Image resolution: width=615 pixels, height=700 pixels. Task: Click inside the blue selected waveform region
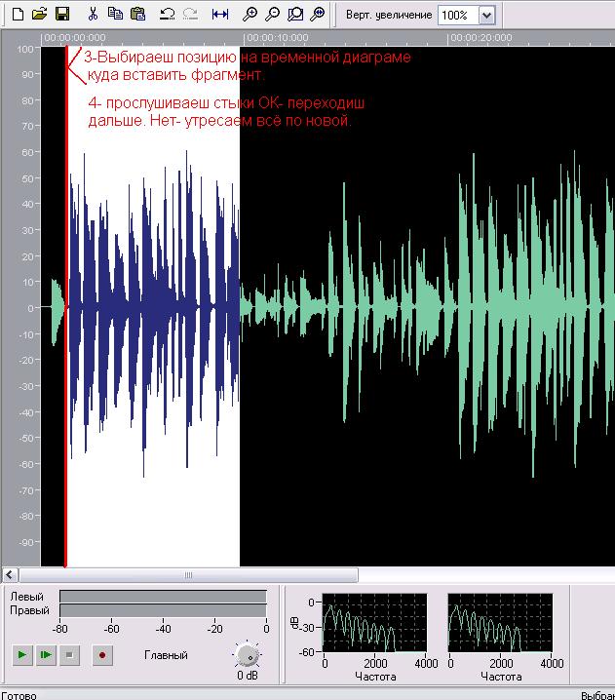[x=154, y=308]
